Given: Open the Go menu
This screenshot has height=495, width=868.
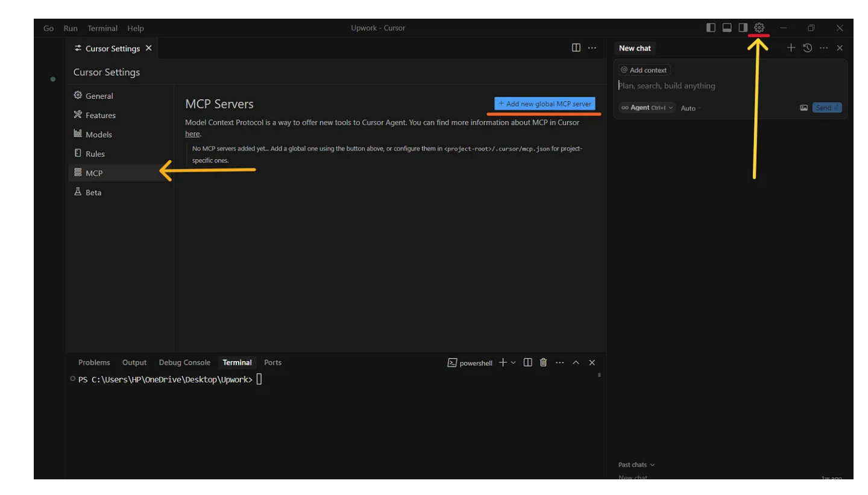Looking at the screenshot, I should 49,28.
